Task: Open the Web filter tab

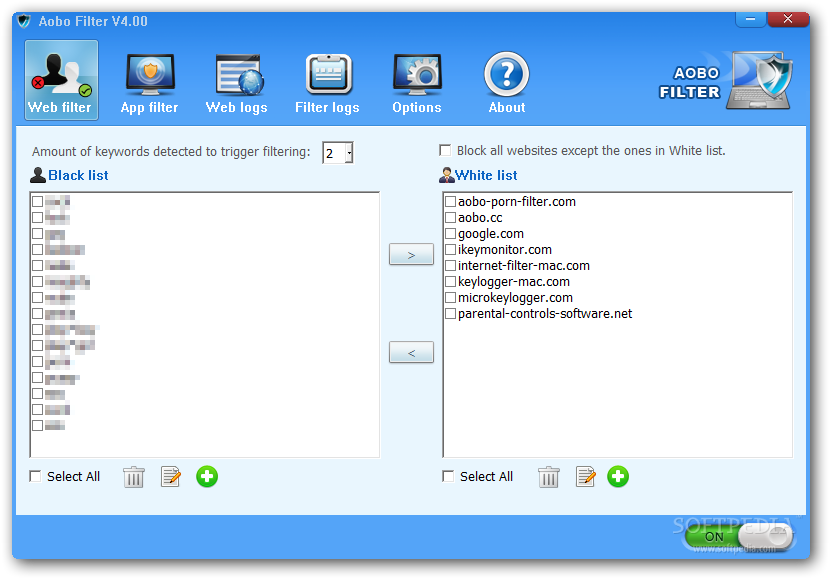Action: click(61, 80)
